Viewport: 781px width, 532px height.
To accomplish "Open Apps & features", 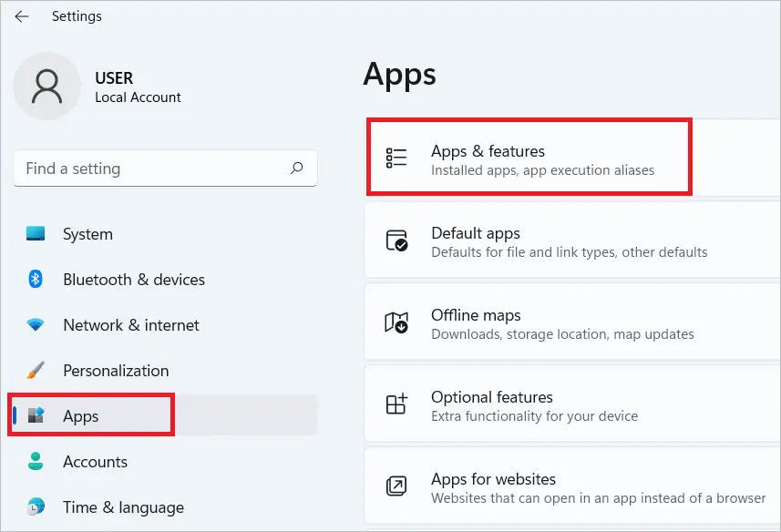I will [529, 157].
